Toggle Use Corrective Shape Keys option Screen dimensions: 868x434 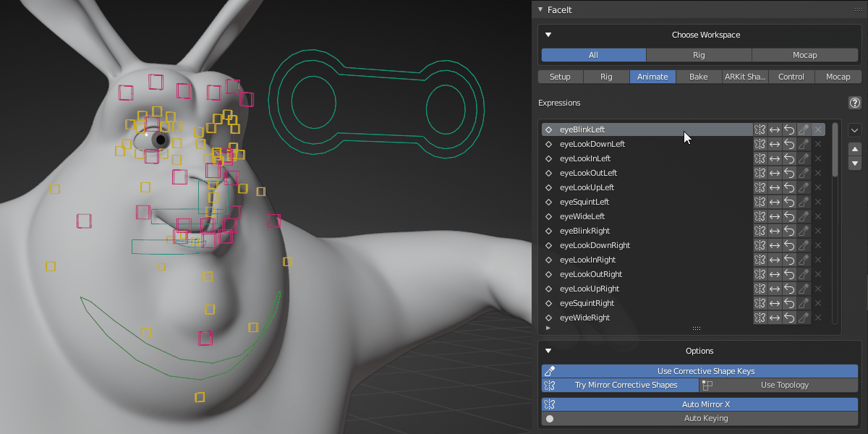[x=699, y=371]
